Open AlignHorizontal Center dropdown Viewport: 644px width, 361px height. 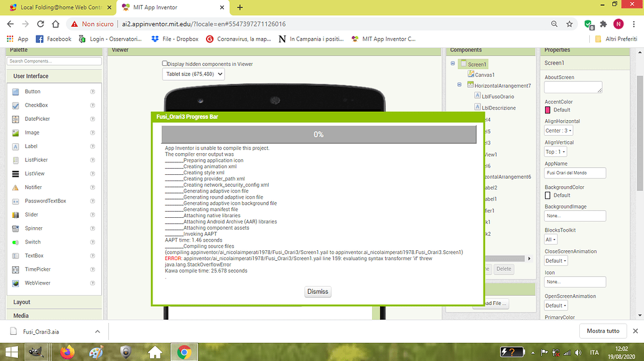point(558,131)
